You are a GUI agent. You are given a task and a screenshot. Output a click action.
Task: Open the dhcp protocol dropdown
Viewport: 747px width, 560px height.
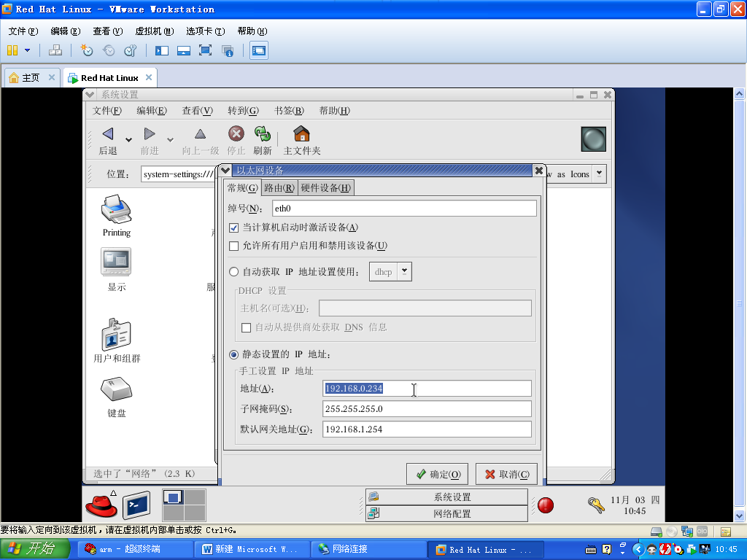[404, 271]
